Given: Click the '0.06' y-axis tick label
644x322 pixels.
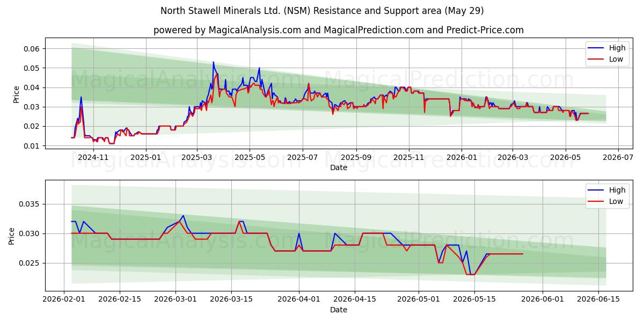Looking at the screenshot, I should click(32, 49).
